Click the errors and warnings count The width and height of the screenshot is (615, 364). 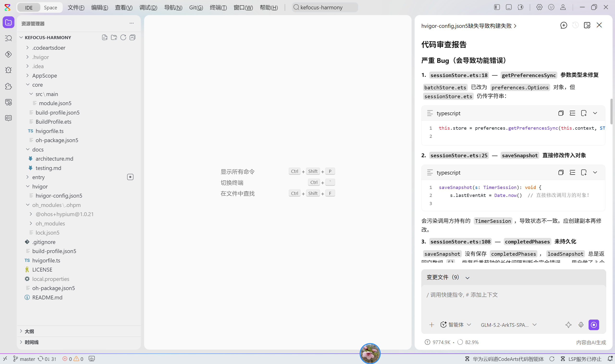click(x=73, y=359)
